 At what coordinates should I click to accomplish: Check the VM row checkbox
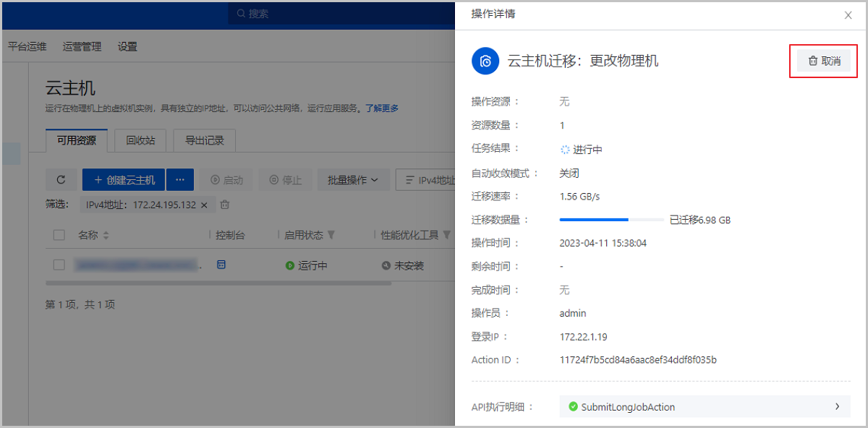coord(59,265)
